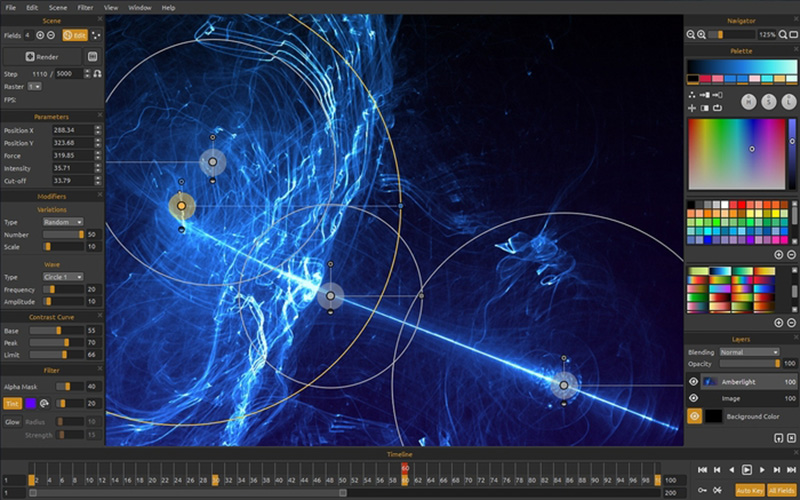Click the frame 60 keyframe marker on Timeline
800x500 pixels.
pos(405,481)
